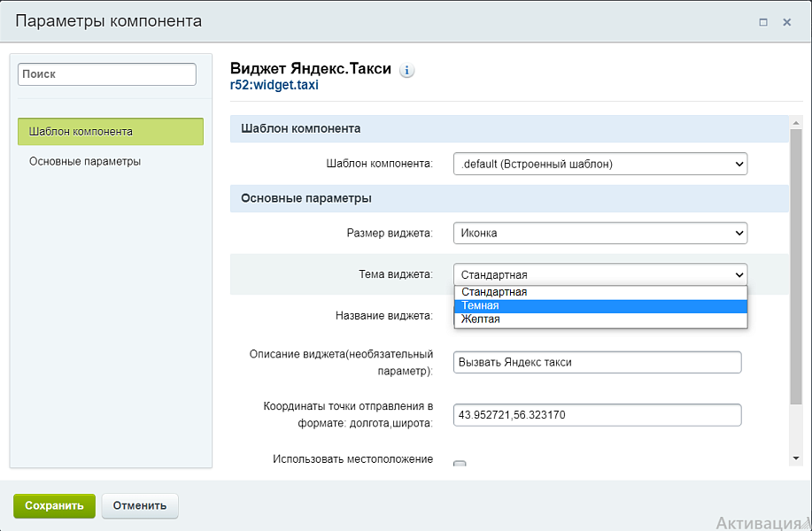Close the component parameters dialog
The image size is (812, 531).
click(786, 22)
